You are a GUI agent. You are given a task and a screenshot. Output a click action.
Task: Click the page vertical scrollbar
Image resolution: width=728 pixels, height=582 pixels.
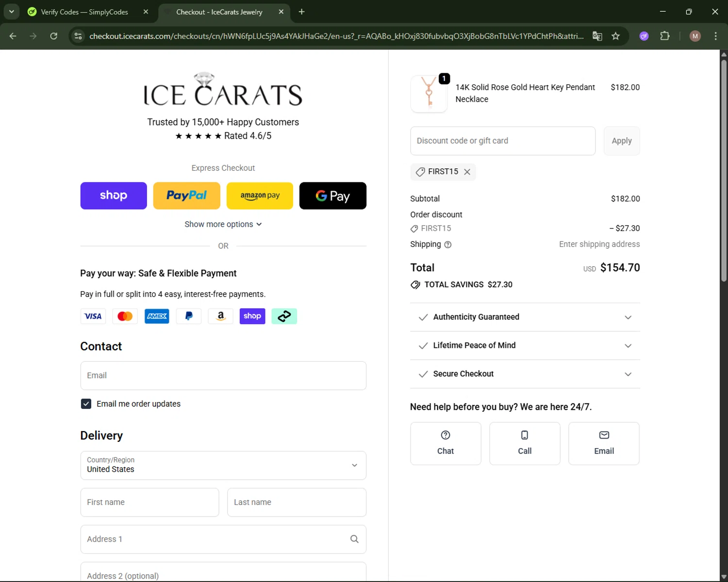tap(724, 170)
